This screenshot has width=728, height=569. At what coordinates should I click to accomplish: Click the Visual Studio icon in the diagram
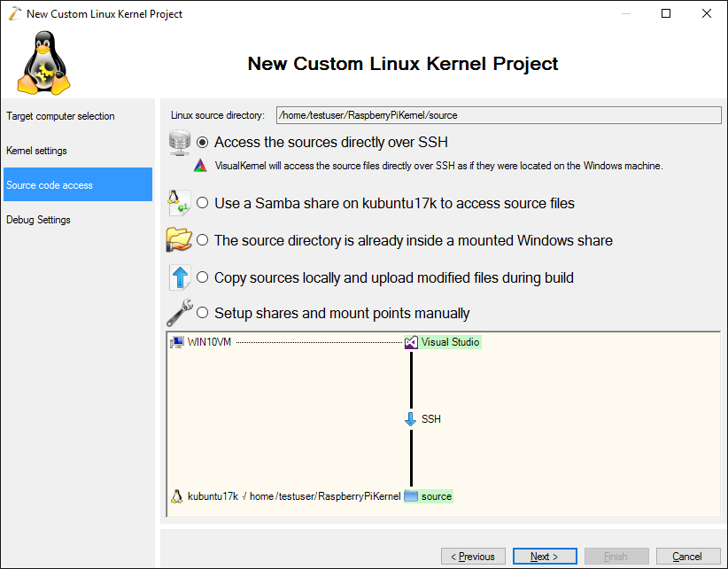coord(411,343)
